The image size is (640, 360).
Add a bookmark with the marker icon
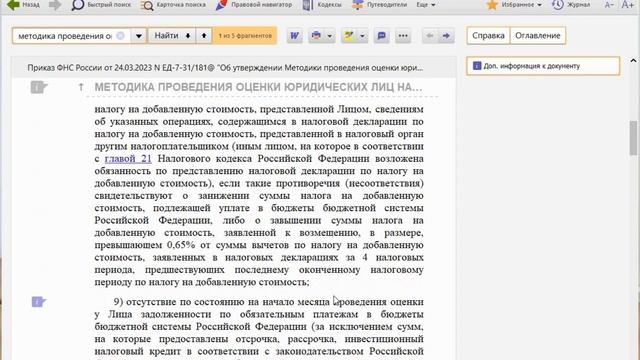[349, 36]
